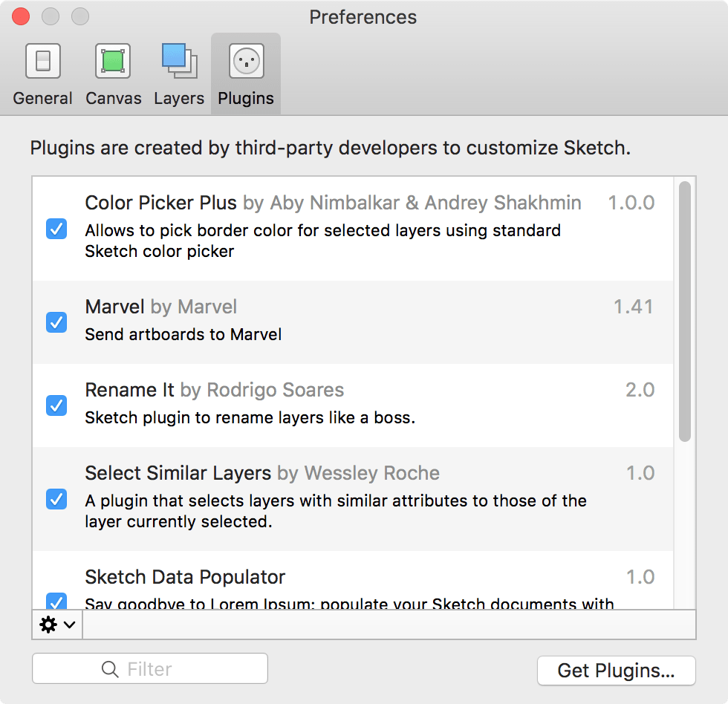Screen dimensions: 728x704
Task: Expand the gear menu chevron
Action: [70, 625]
